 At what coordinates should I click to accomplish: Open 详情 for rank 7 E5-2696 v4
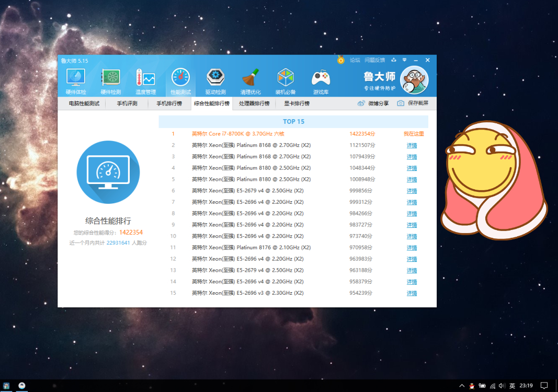[x=412, y=202]
